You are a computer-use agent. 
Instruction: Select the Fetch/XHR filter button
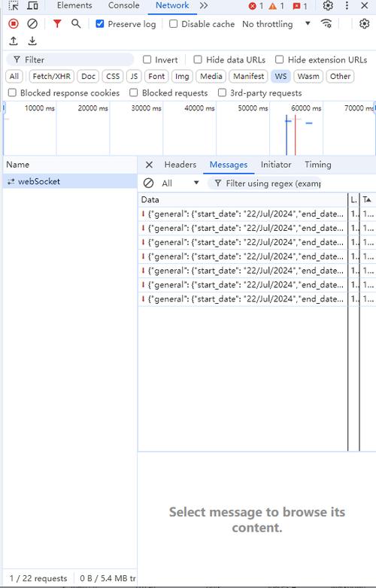coord(52,77)
